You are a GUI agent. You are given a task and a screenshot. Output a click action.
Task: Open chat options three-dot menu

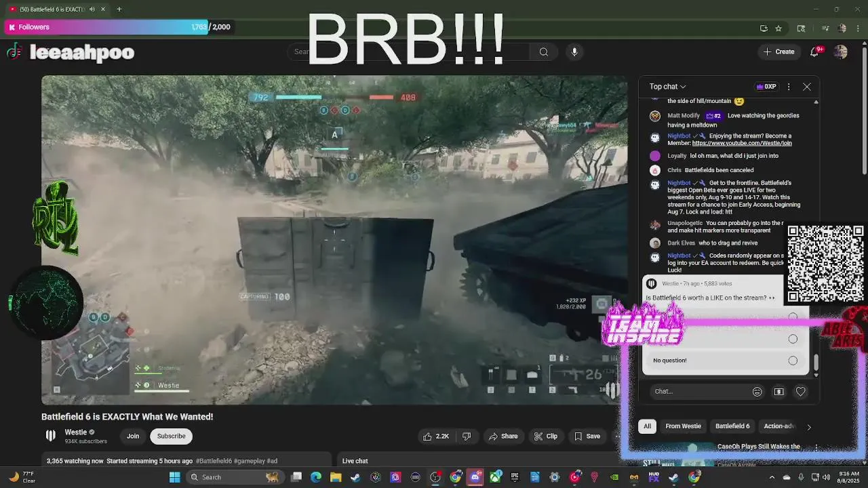point(789,87)
